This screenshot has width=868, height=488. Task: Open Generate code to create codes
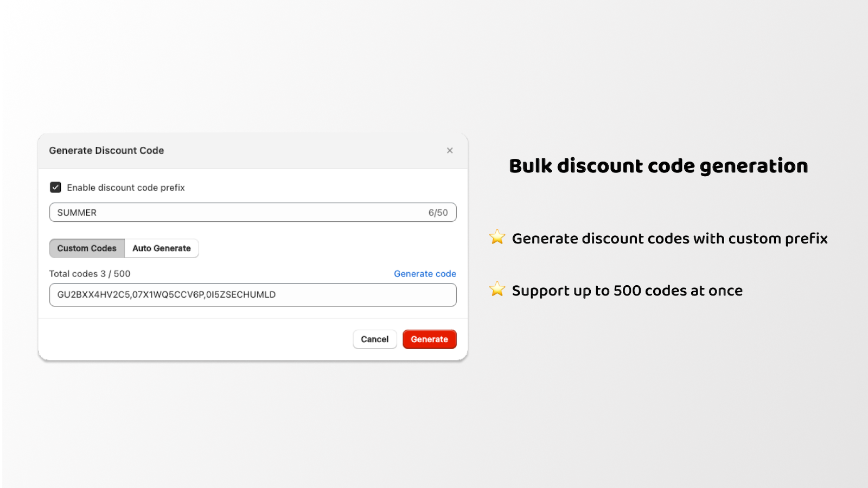pyautogui.click(x=425, y=274)
